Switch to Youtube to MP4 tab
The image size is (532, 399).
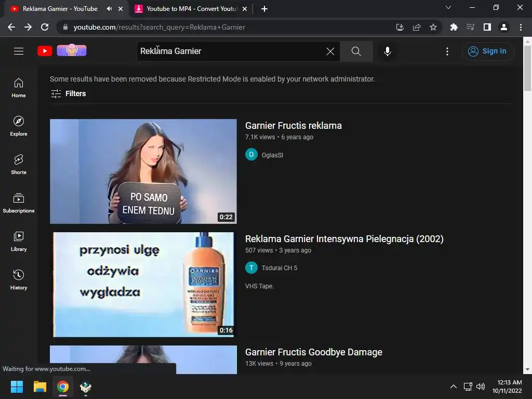coord(192,9)
